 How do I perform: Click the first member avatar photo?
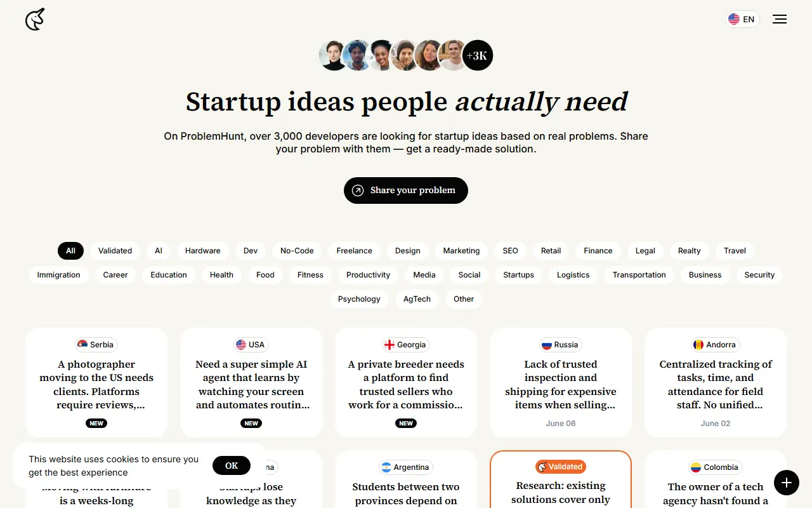point(334,55)
